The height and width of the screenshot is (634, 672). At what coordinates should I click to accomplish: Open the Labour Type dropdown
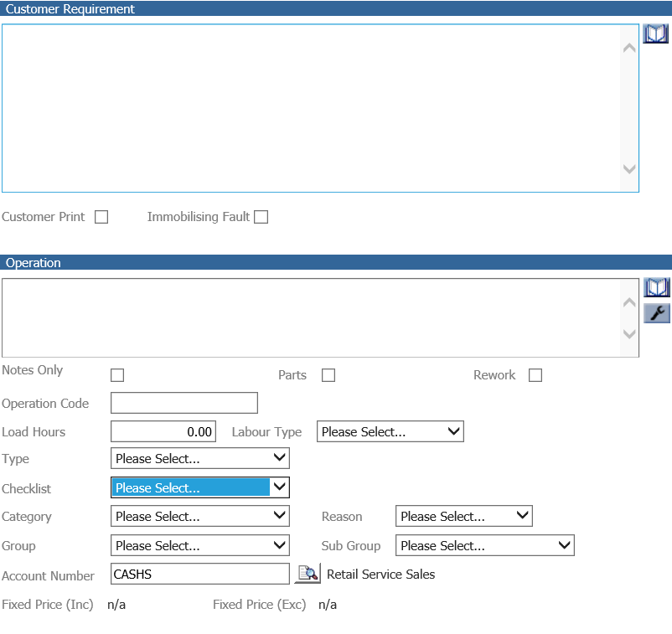point(390,431)
